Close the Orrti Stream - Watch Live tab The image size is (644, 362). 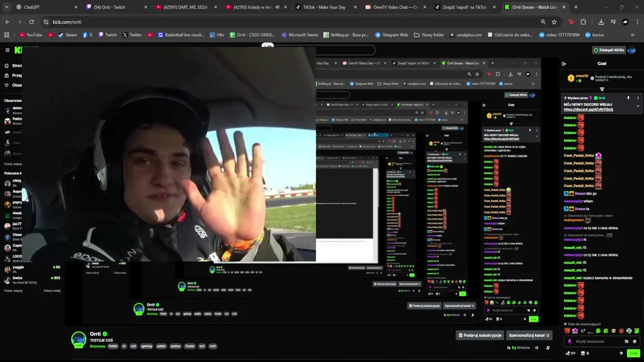point(563,7)
